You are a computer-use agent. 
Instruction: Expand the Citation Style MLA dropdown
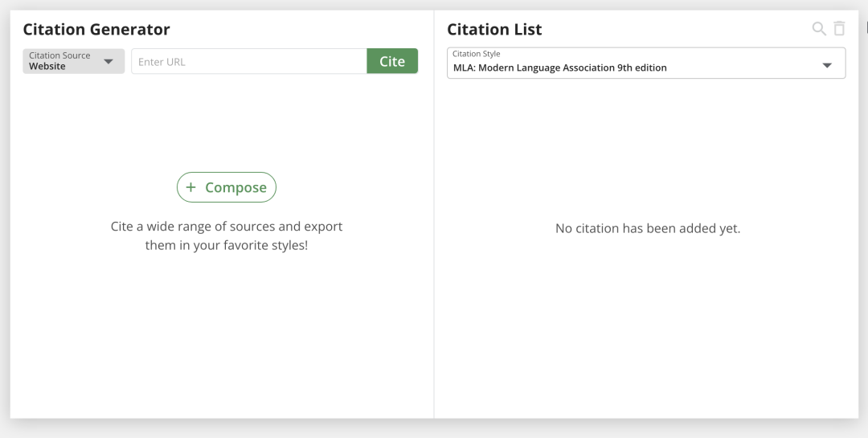tap(646, 63)
